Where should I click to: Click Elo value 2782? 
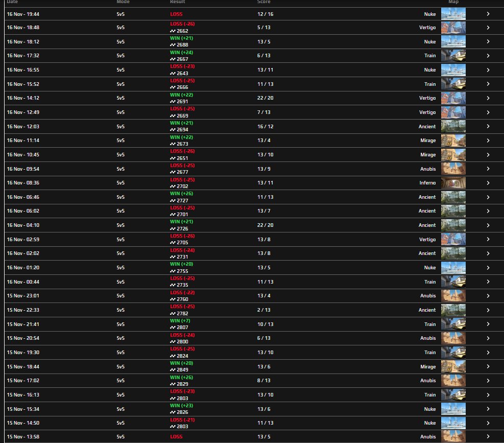182,314
